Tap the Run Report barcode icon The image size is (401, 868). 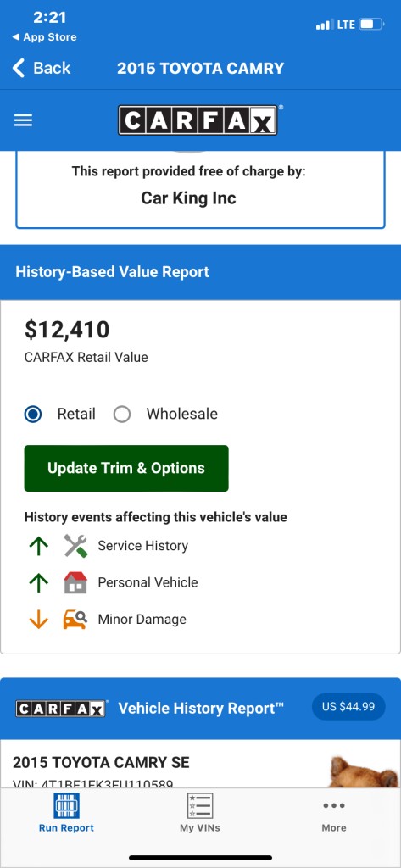tap(66, 805)
